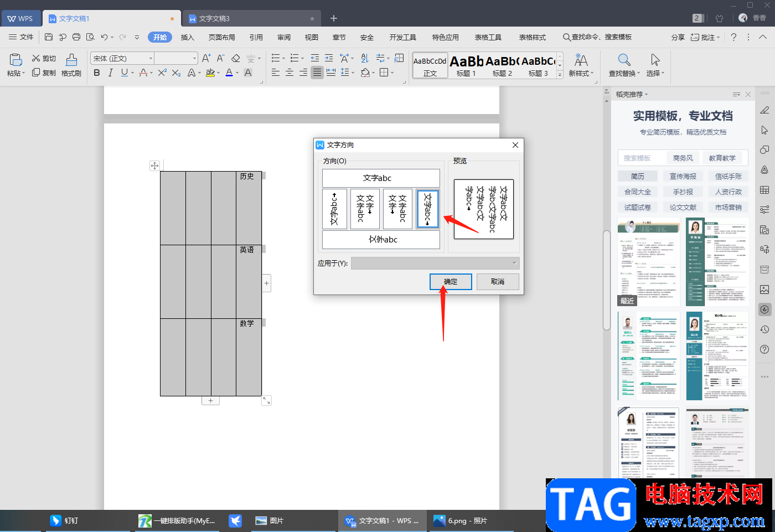The height and width of the screenshot is (532, 775).
Task: Open text highlight color tool
Action: coord(210,73)
